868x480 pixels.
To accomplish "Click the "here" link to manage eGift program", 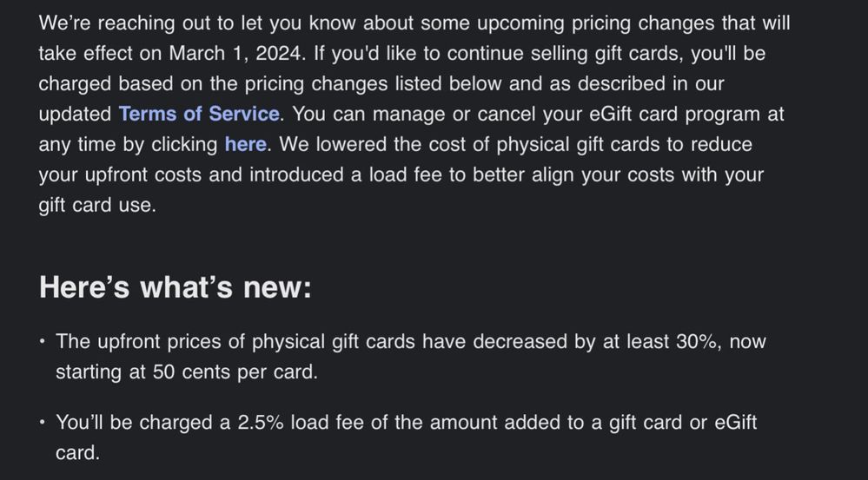I will tap(245, 144).
